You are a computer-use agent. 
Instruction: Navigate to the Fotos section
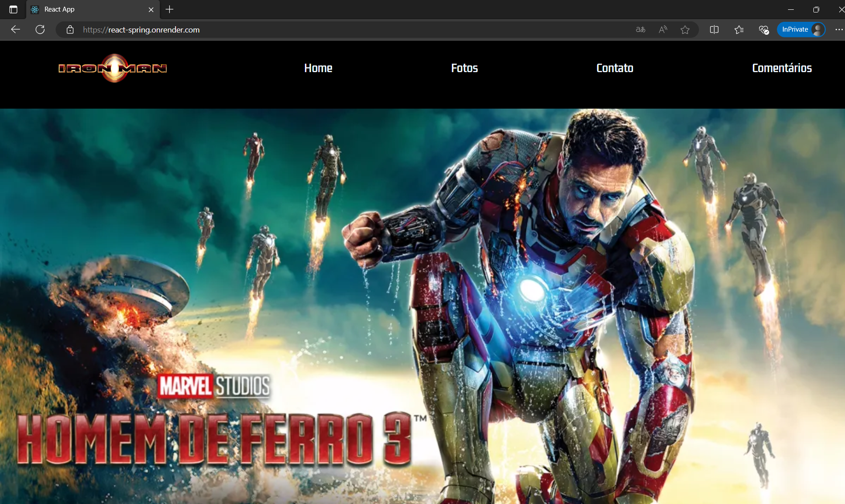point(464,68)
